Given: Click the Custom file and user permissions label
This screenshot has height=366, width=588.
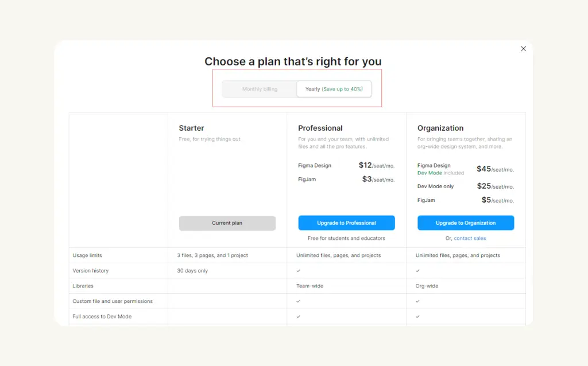Looking at the screenshot, I should (x=112, y=301).
